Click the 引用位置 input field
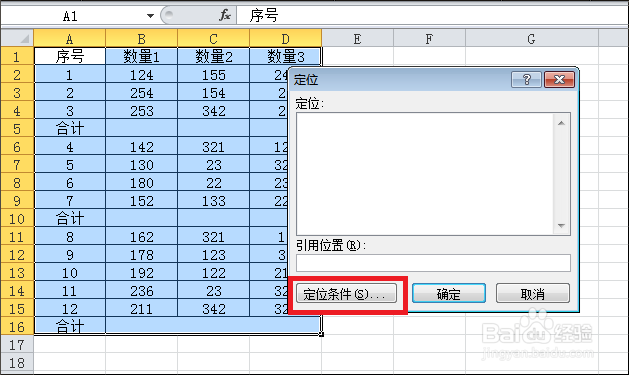Screen dimensions: 629x375 (433, 263)
